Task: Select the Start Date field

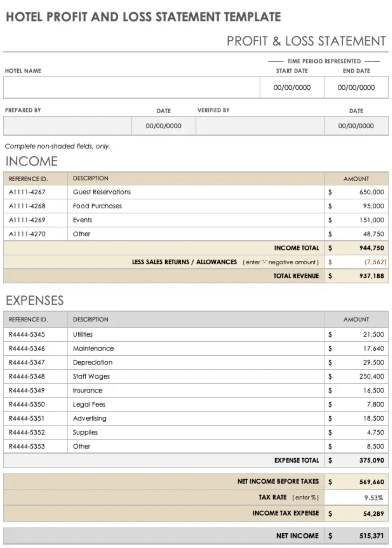Action: pyautogui.click(x=292, y=88)
